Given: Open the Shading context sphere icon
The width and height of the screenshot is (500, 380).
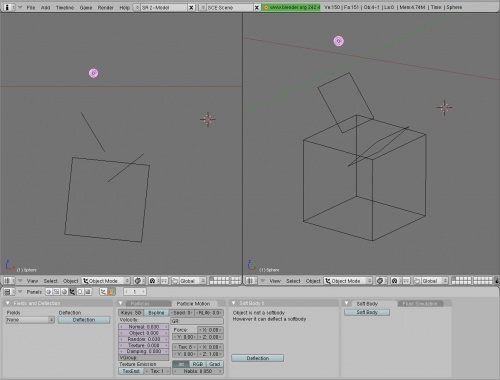Looking at the screenshot, I should tap(64, 292).
